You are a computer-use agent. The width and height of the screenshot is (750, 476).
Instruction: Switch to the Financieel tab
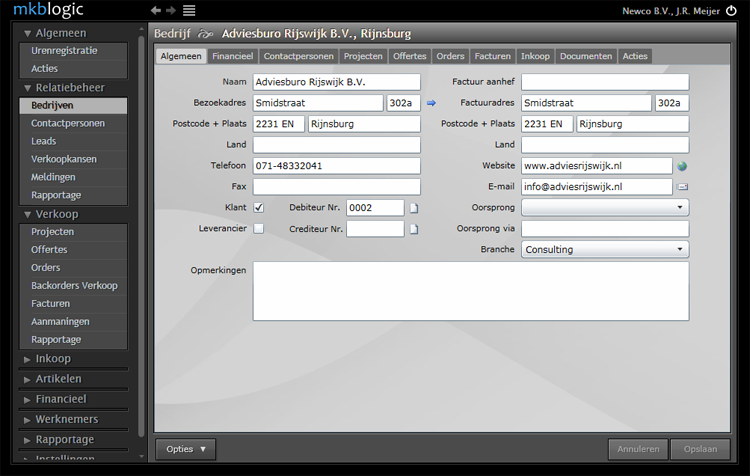[232, 56]
